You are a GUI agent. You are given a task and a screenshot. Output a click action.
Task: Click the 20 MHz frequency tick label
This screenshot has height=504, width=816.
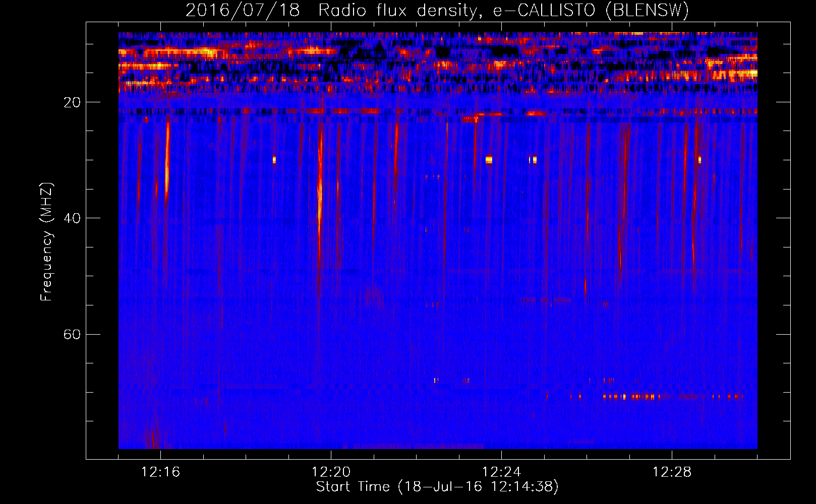[72, 102]
